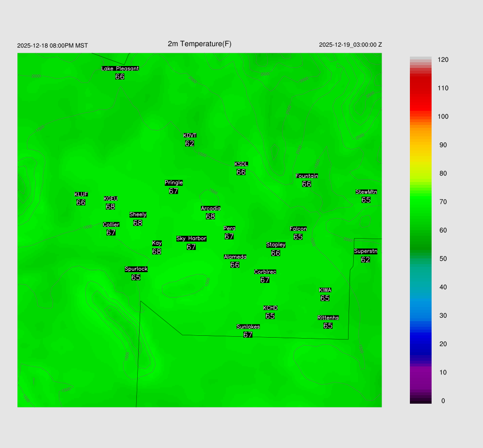Click the Superstn station marker
Screen dimensions: 483x448
tap(366, 256)
